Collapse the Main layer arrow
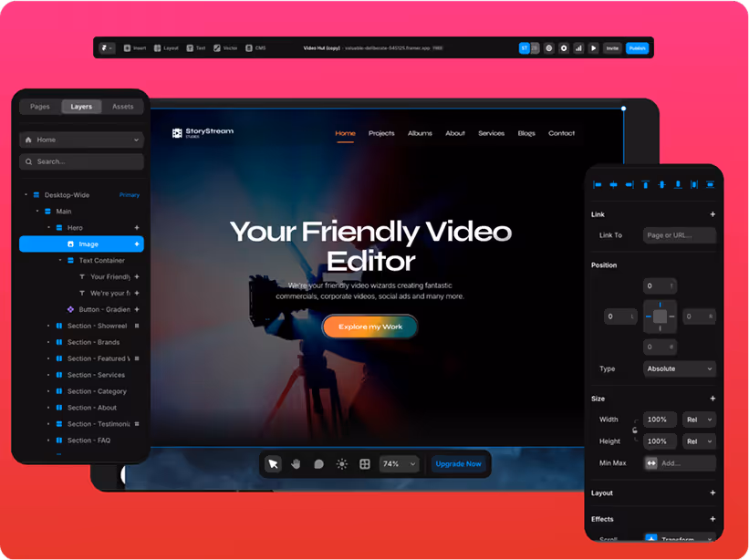Viewport: 749px width, 560px height. pyautogui.click(x=37, y=211)
